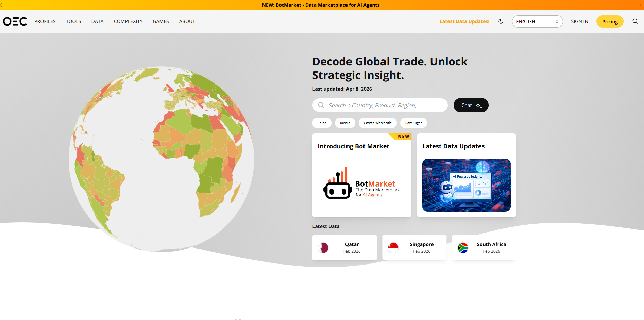Image resolution: width=644 pixels, height=320 pixels.
Task: Click the Chat button
Action: point(471,105)
